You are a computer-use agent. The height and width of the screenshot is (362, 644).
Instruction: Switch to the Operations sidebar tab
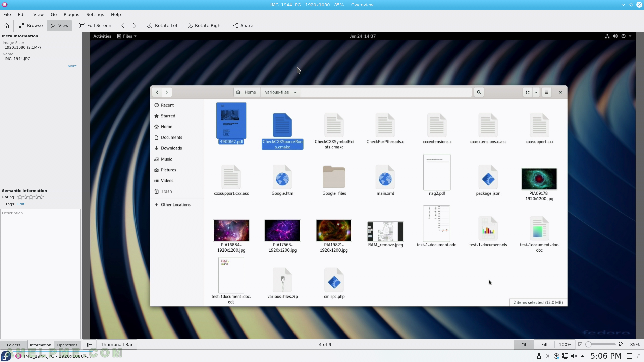tap(67, 345)
